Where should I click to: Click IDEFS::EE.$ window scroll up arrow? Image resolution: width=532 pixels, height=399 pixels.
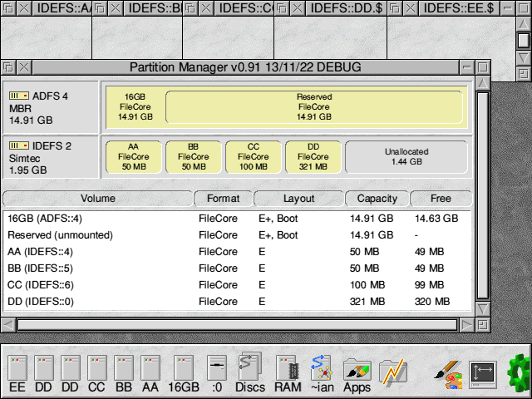point(523,24)
